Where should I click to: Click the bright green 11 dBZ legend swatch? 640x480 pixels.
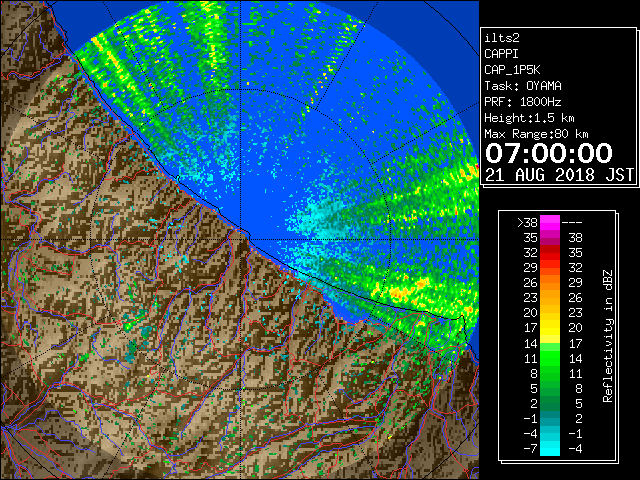(x=550, y=358)
